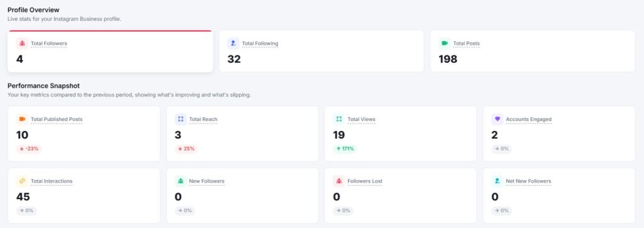Image resolution: width=644 pixels, height=228 pixels.
Task: Click the red Followers Lost icon
Action: coord(339,181)
